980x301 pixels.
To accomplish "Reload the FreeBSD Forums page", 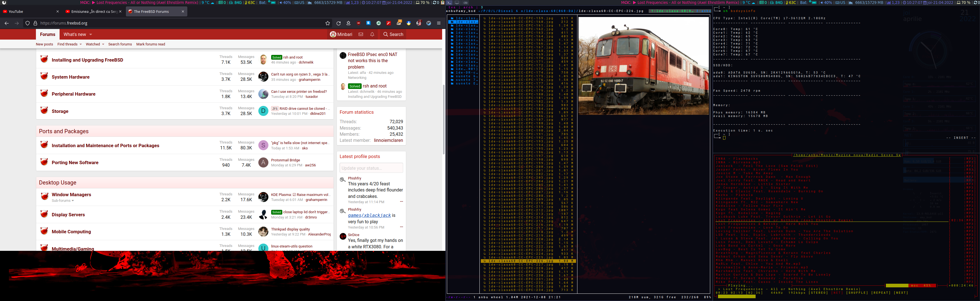I will [338, 23].
